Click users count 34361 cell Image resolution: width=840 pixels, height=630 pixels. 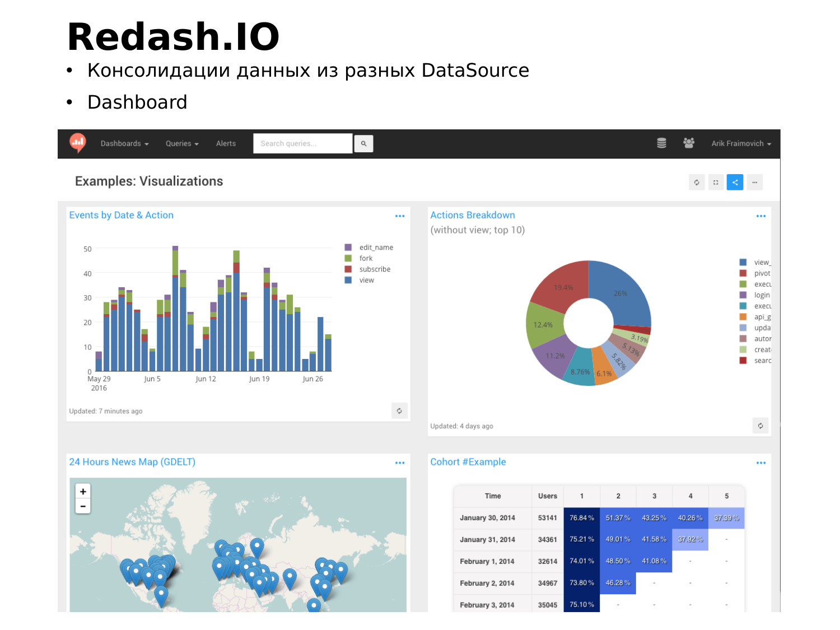548,540
